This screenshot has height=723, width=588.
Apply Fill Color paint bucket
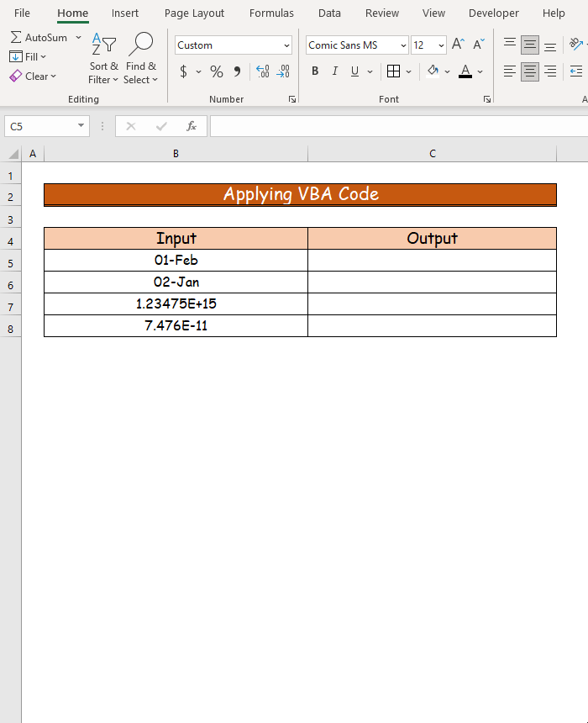click(433, 71)
